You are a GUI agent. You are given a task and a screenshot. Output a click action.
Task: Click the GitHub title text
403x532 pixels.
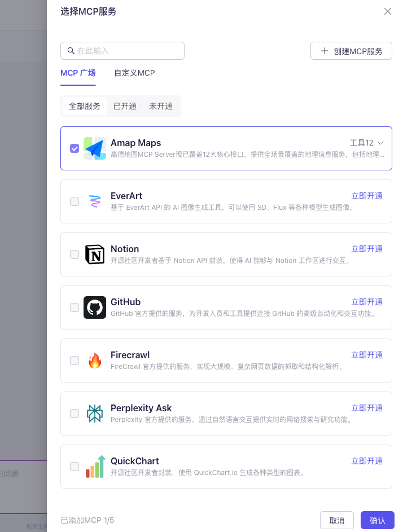tap(126, 302)
